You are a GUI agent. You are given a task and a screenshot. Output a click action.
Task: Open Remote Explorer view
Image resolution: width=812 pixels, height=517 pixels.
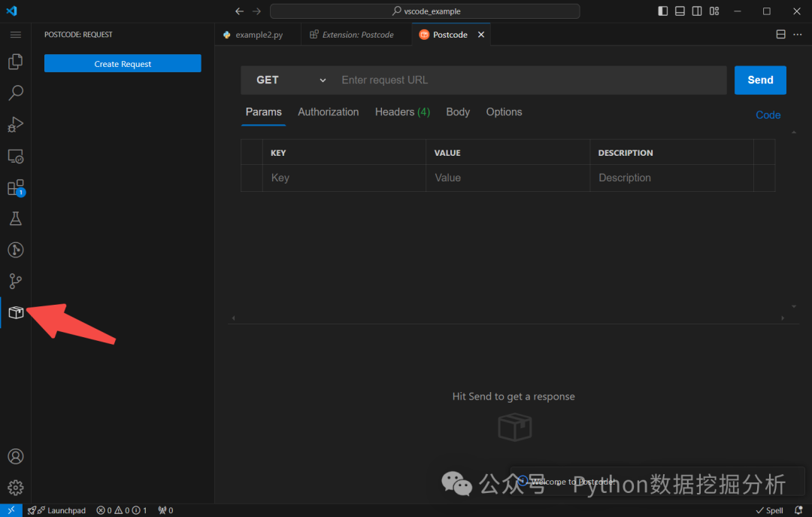[16, 156]
